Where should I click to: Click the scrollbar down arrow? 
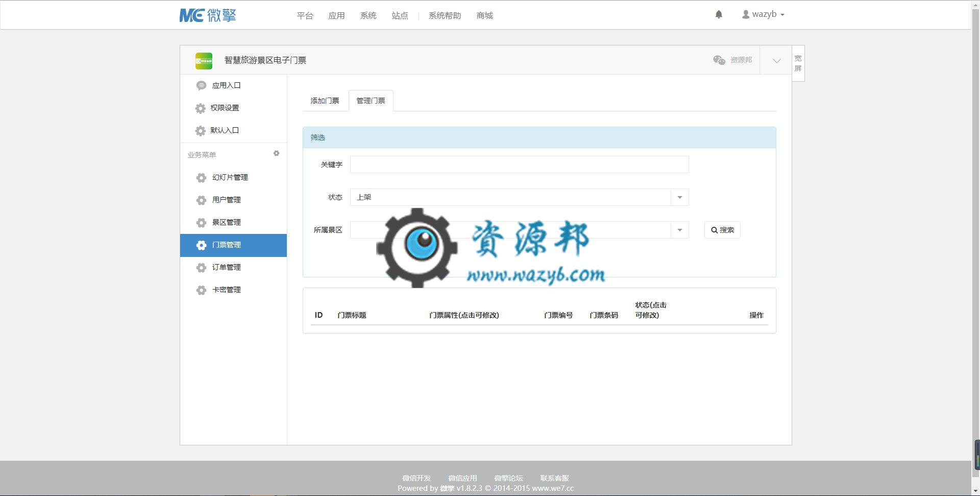coord(976,491)
